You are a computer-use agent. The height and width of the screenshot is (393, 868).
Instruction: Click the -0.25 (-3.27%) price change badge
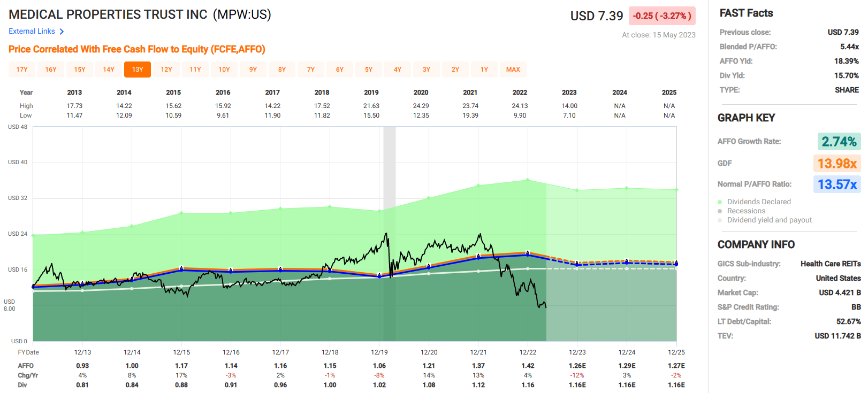tap(662, 16)
